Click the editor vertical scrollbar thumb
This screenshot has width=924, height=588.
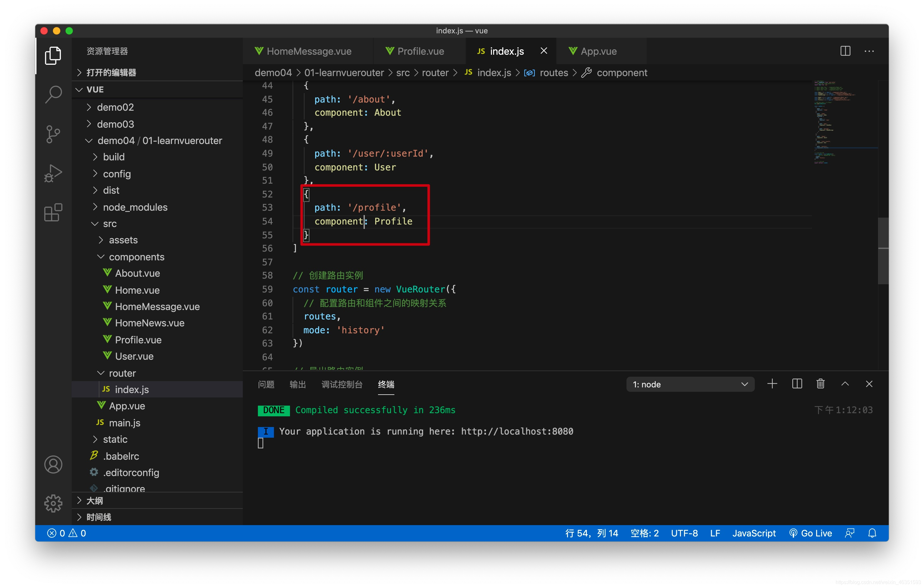pos(883,251)
